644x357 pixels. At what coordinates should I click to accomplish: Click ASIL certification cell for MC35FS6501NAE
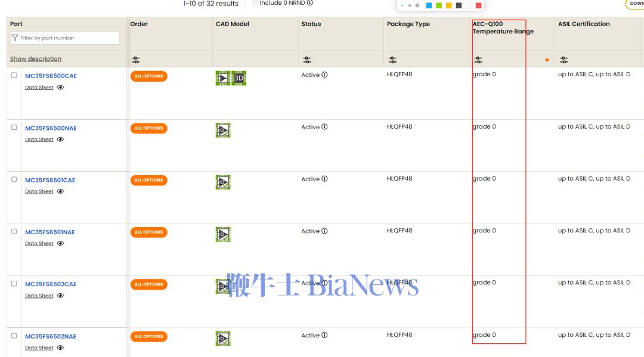click(594, 231)
